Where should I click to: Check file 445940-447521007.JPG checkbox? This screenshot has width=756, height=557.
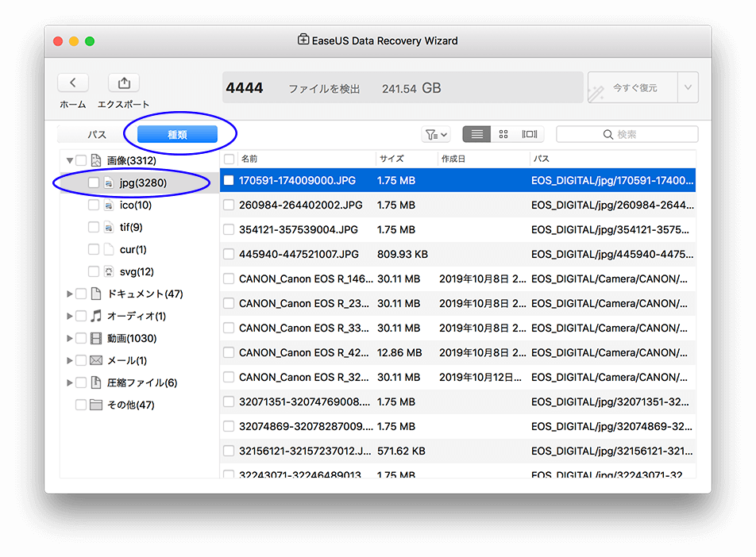[229, 254]
